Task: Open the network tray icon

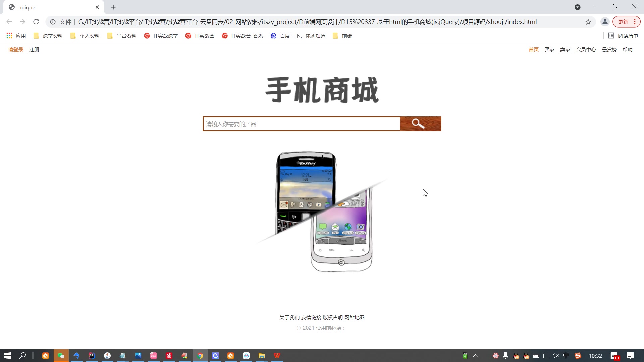Action: pos(546,356)
